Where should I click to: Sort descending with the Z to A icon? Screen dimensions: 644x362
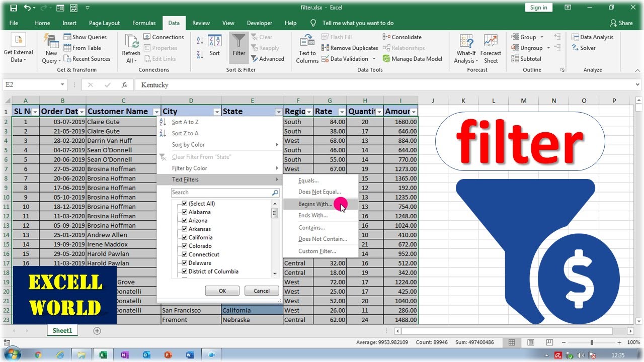click(x=200, y=55)
